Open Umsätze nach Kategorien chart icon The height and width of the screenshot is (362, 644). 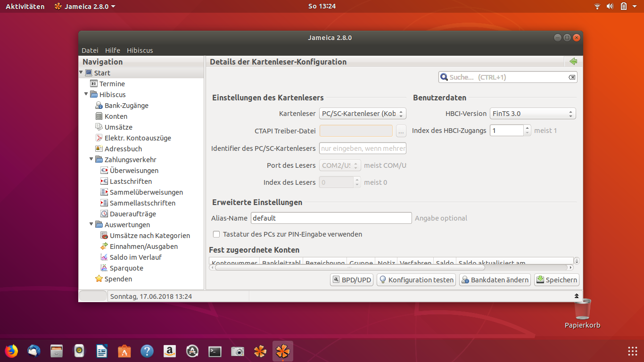[x=104, y=236]
